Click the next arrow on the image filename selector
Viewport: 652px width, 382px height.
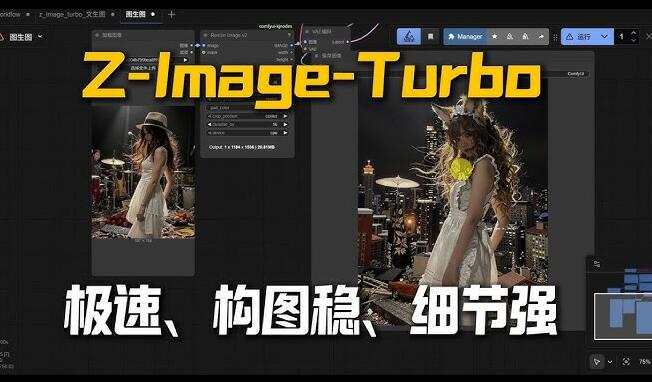(185, 60)
